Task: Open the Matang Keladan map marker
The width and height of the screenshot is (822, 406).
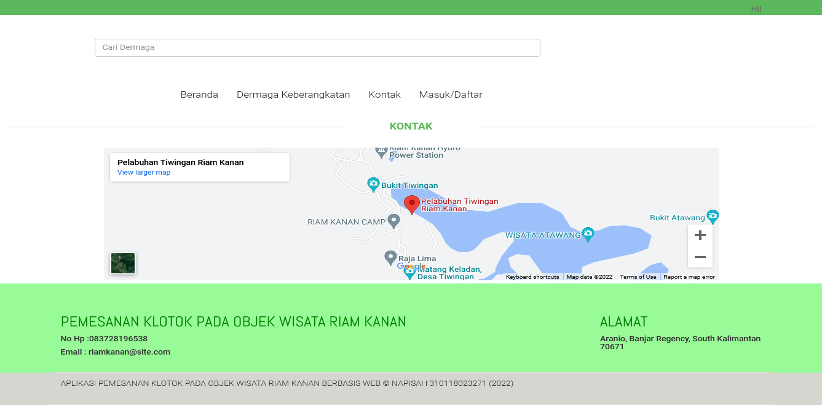Action: pyautogui.click(x=409, y=273)
